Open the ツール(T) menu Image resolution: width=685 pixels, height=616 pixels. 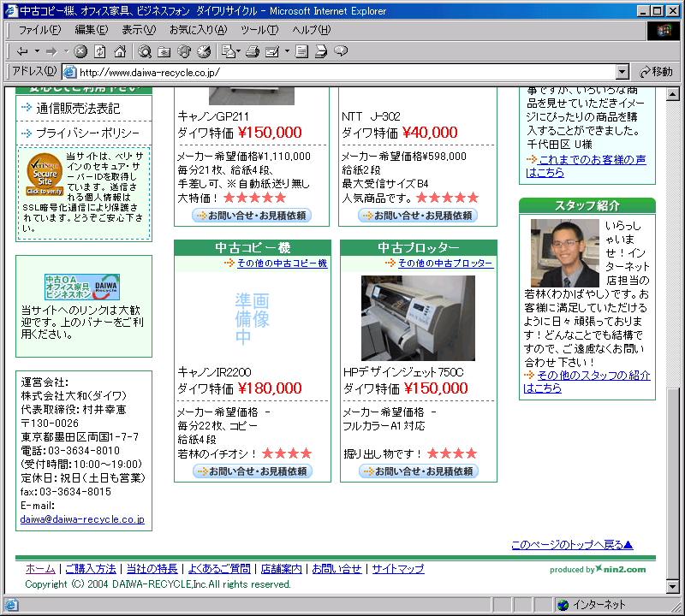point(259,30)
